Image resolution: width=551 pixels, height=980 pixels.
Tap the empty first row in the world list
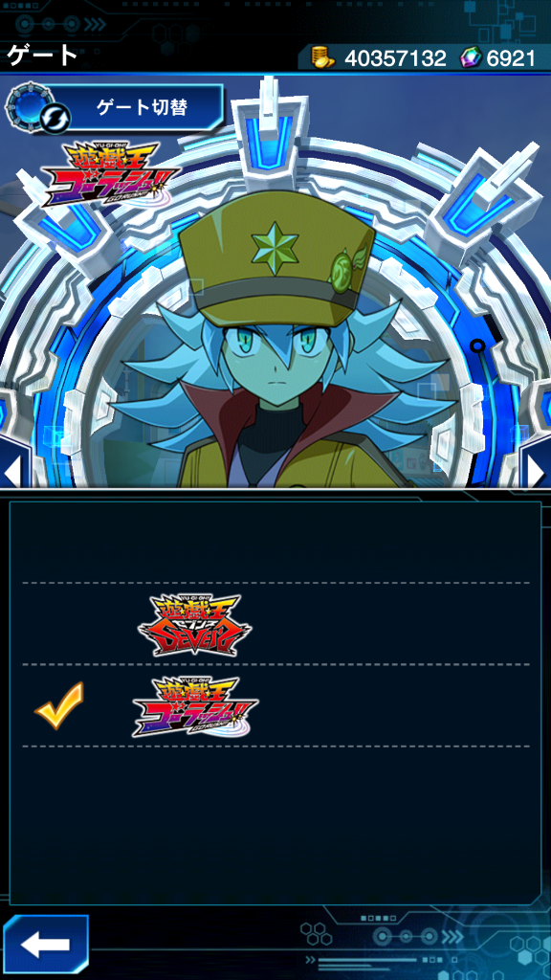pyautogui.click(x=275, y=543)
